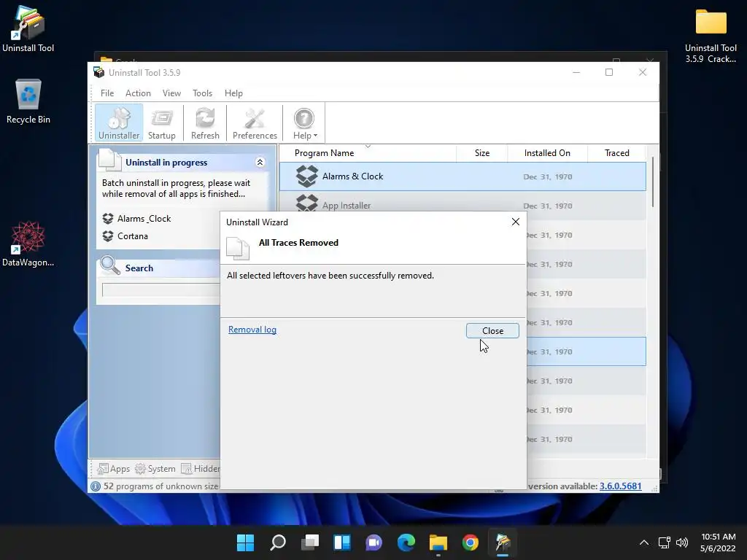Launch Google Chrome from taskbar
The width and height of the screenshot is (747, 560).
(x=471, y=542)
